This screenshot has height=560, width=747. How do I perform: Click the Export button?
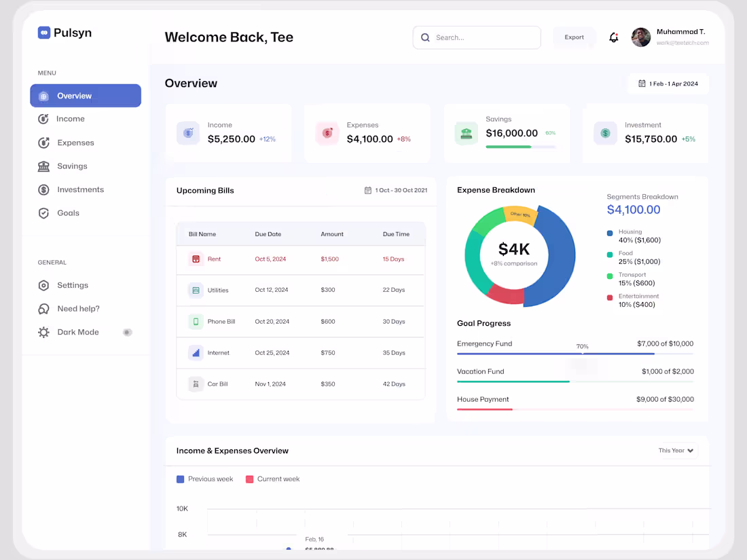574,37
